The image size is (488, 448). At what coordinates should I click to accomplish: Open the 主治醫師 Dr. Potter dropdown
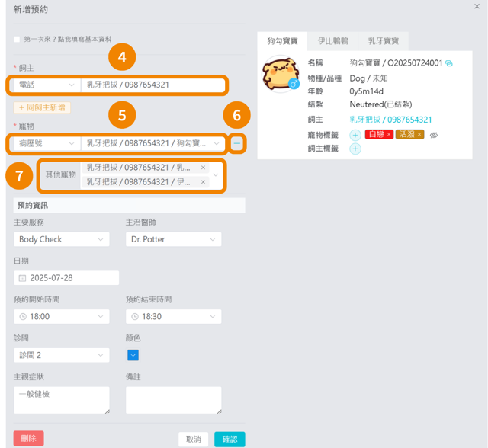coord(173,239)
